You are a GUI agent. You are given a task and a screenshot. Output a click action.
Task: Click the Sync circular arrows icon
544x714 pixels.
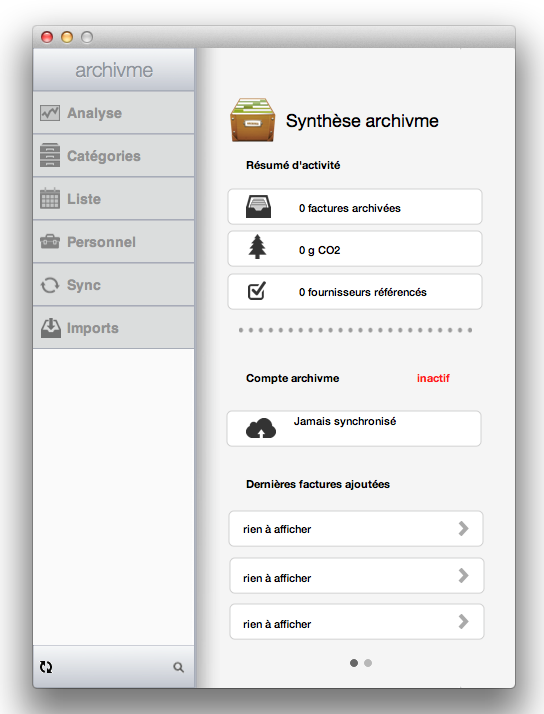coord(50,285)
